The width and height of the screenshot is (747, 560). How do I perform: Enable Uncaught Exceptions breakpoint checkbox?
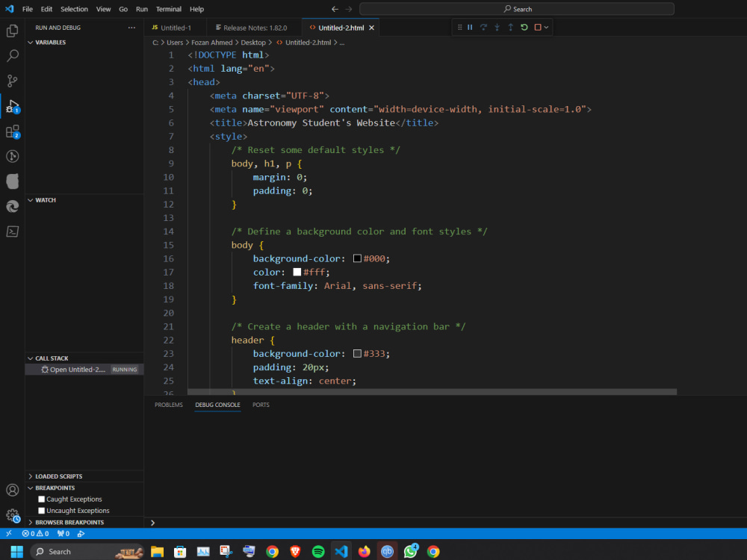41,511
